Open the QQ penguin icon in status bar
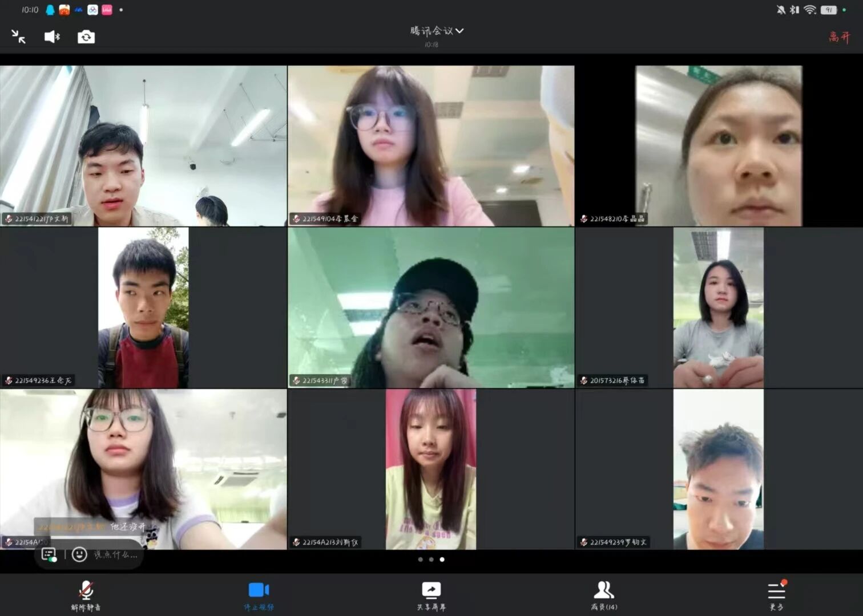863x616 pixels. (x=50, y=10)
